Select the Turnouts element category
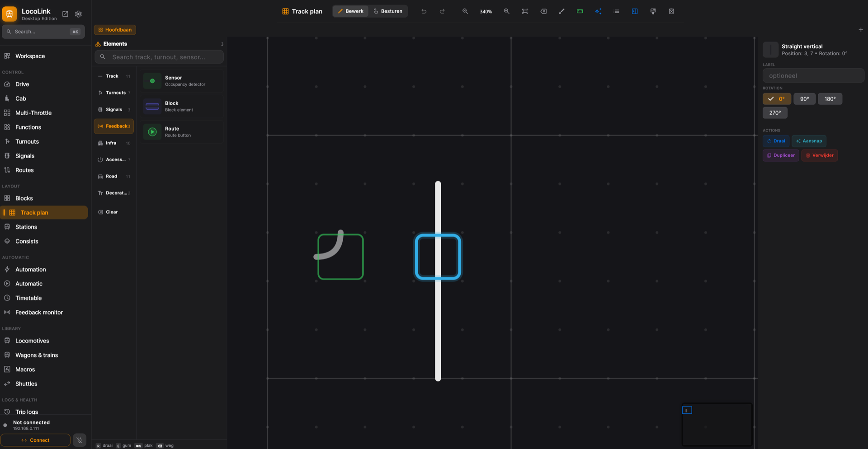The width and height of the screenshot is (868, 449). (x=114, y=93)
